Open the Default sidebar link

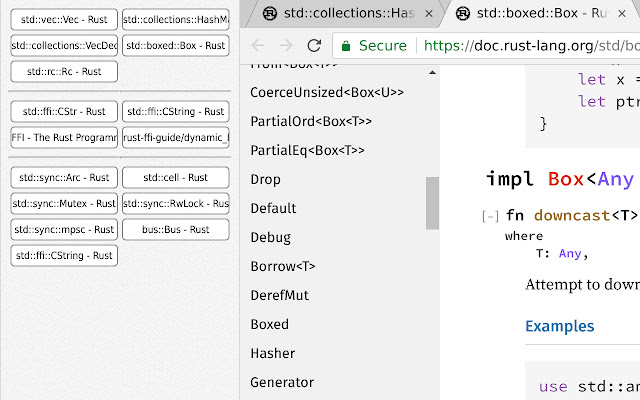pos(273,208)
